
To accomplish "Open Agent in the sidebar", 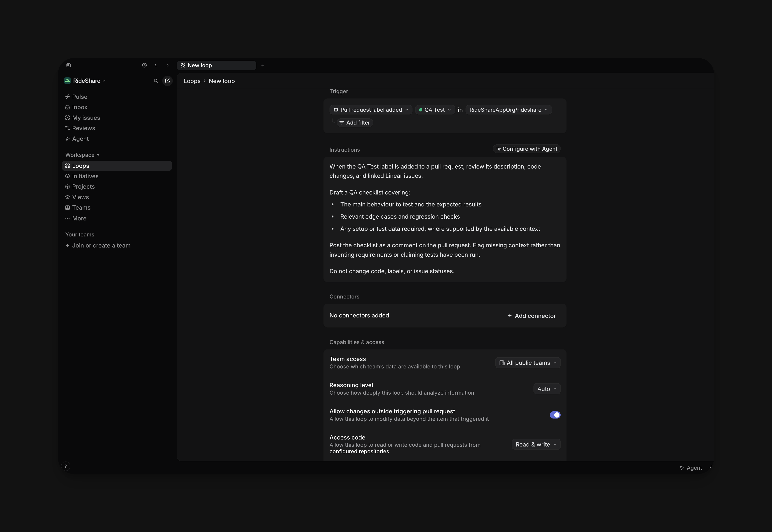I will click(x=117, y=139).
